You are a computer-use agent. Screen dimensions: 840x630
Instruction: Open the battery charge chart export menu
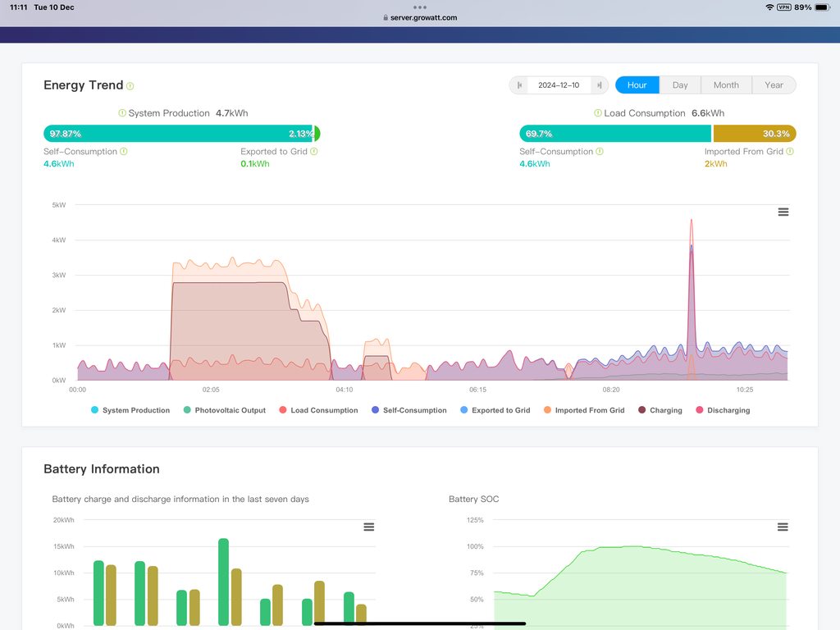point(369,527)
